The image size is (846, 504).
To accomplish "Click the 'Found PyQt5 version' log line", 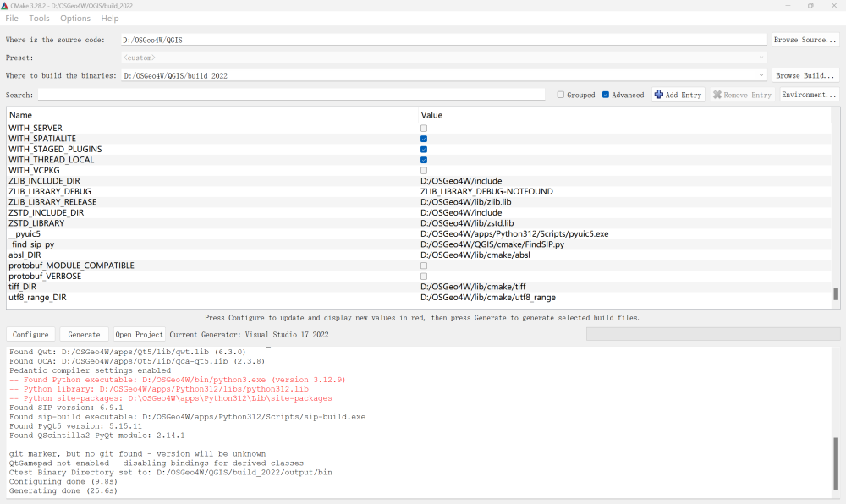I will [75, 426].
